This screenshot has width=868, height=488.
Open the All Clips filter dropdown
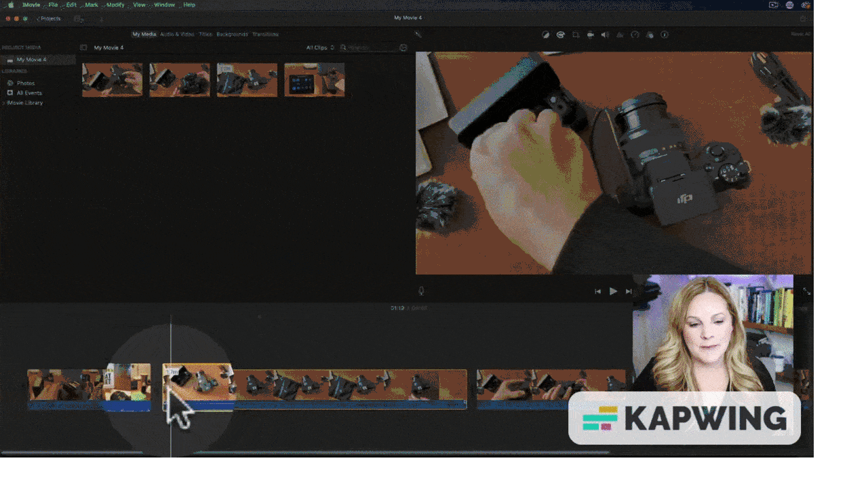tap(319, 47)
